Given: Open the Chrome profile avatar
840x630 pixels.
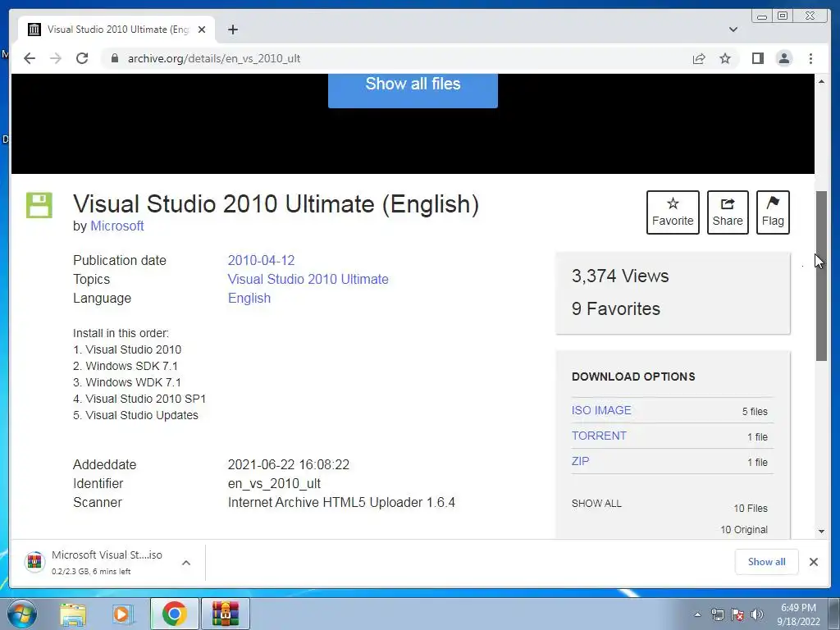Looking at the screenshot, I should coord(783,58).
